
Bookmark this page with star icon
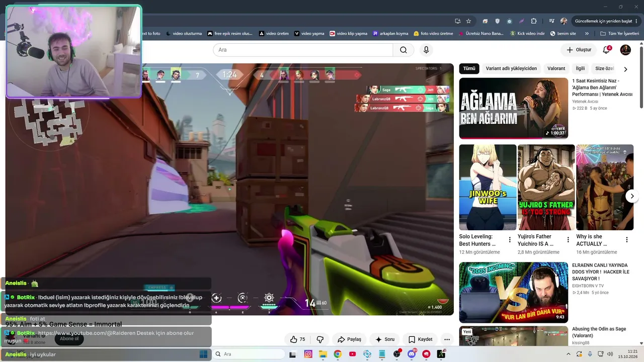(468, 21)
